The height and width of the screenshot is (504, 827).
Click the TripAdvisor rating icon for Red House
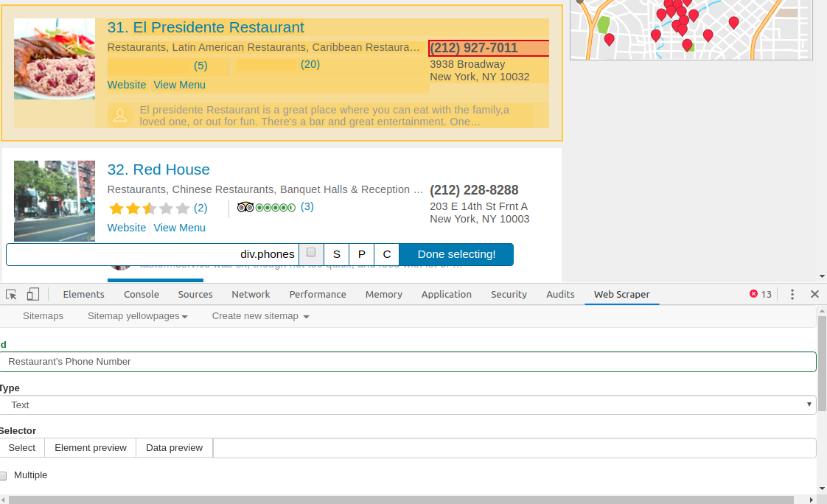pyautogui.click(x=266, y=208)
